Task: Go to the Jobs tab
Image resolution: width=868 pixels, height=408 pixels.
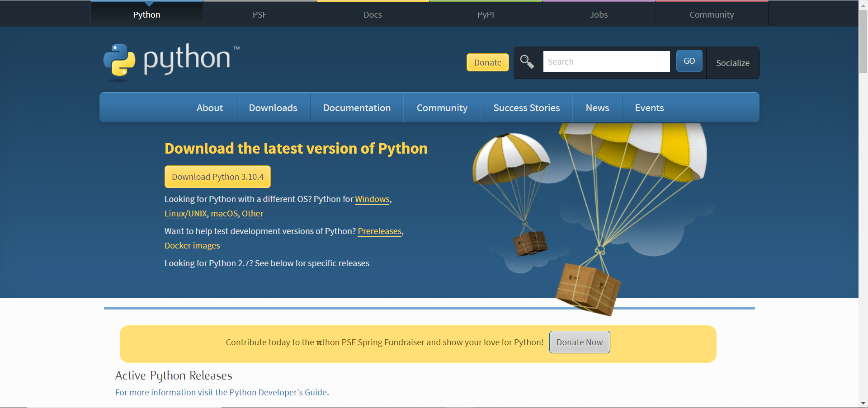Action: pyautogui.click(x=599, y=14)
